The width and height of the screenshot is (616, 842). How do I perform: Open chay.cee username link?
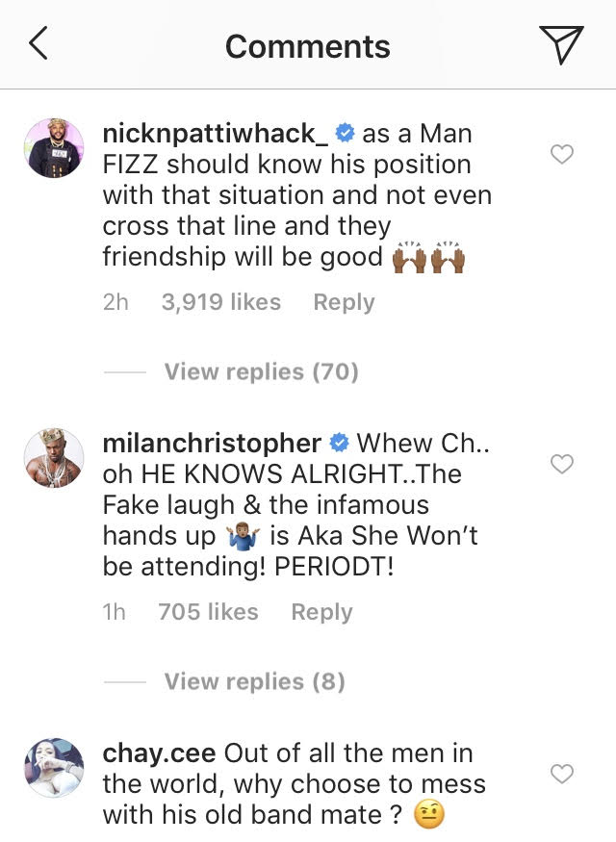coord(159,753)
